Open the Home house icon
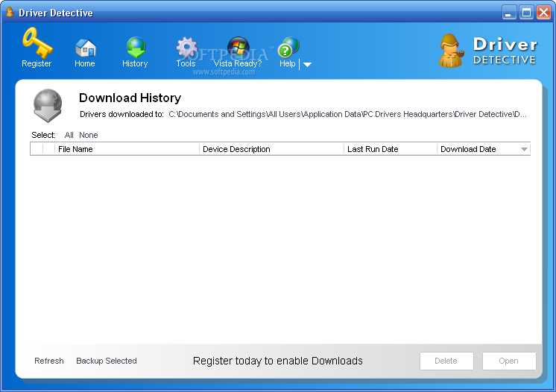The width and height of the screenshot is (556, 392). click(x=85, y=48)
